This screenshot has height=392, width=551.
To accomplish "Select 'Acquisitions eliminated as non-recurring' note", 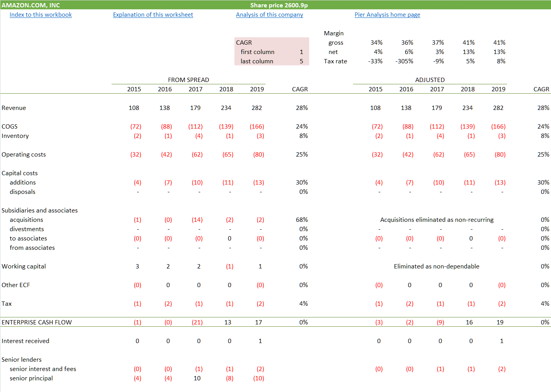I will (x=437, y=220).
